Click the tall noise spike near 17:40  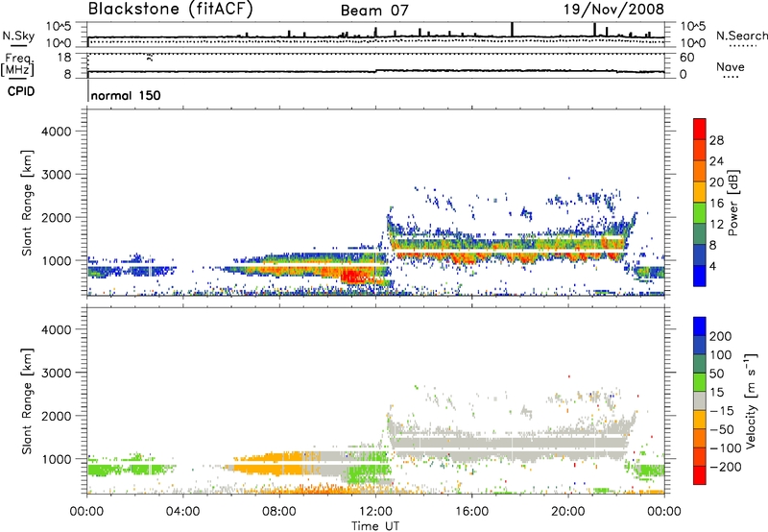pyautogui.click(x=513, y=30)
